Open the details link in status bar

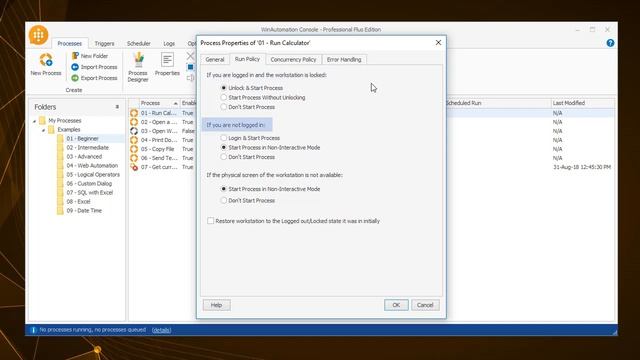click(x=161, y=330)
